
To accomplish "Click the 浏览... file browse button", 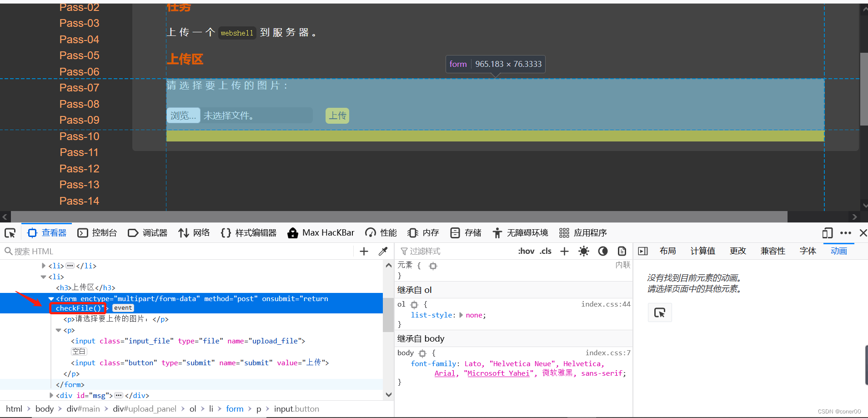I will 183,116.
